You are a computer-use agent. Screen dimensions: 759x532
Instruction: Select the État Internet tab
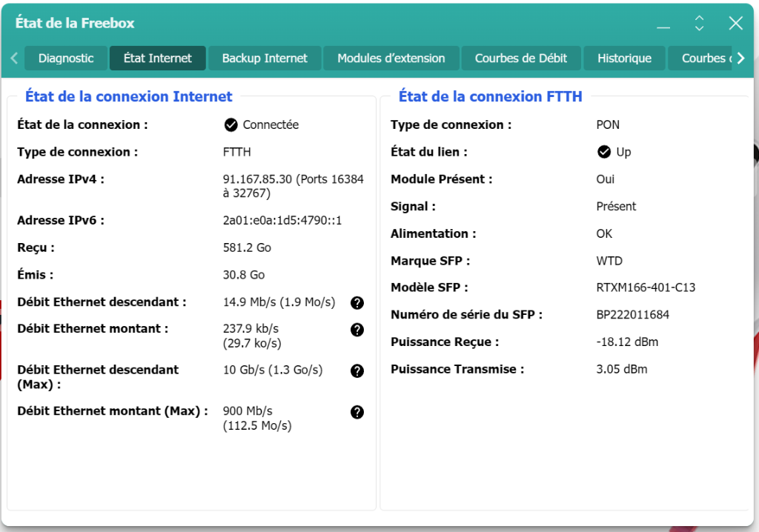pyautogui.click(x=157, y=57)
